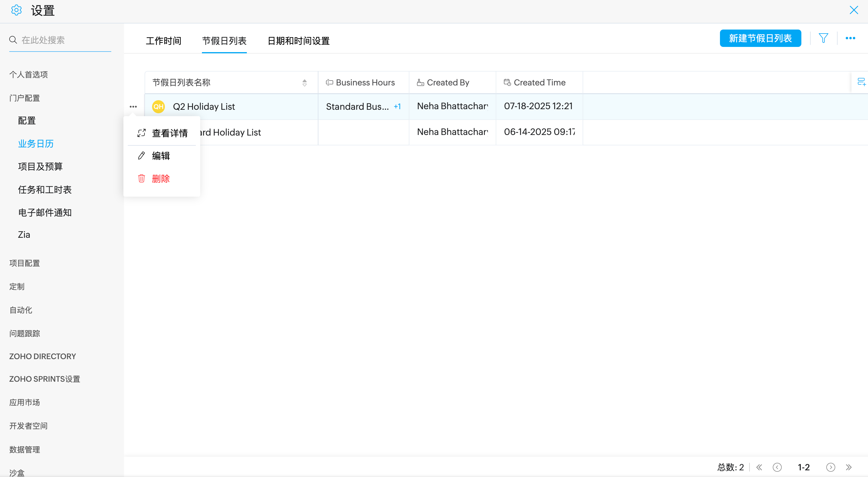Click the Q2 Holiday List row ellipsis
Viewport: 868px width, 477px height.
click(133, 107)
